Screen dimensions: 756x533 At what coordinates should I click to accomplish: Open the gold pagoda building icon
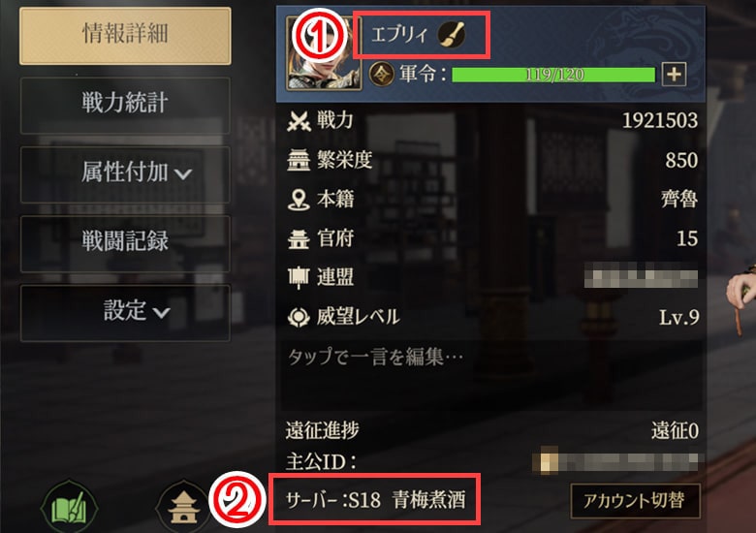(x=183, y=508)
